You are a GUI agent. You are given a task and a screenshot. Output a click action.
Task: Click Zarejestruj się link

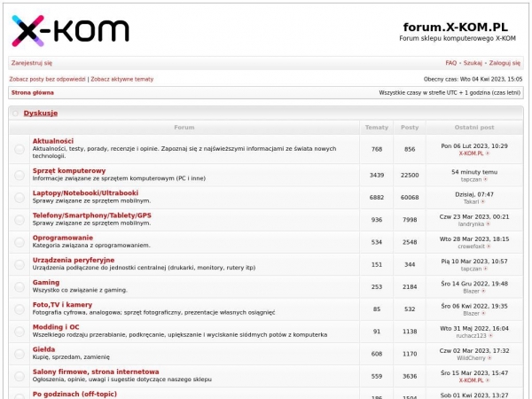point(32,63)
